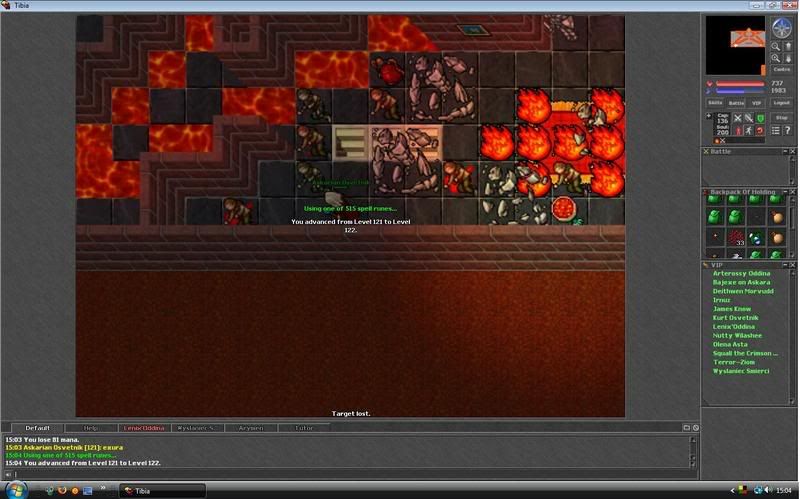Open the Windows Start orb

[16, 490]
